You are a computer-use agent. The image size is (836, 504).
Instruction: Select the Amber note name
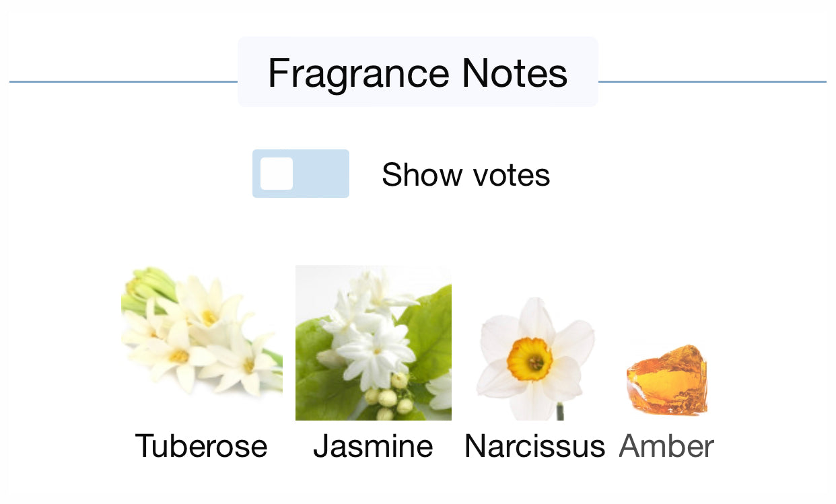(666, 445)
